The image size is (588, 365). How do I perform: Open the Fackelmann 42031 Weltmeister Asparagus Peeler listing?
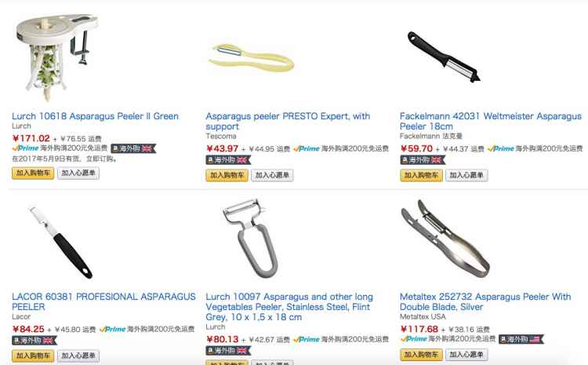coord(491,121)
